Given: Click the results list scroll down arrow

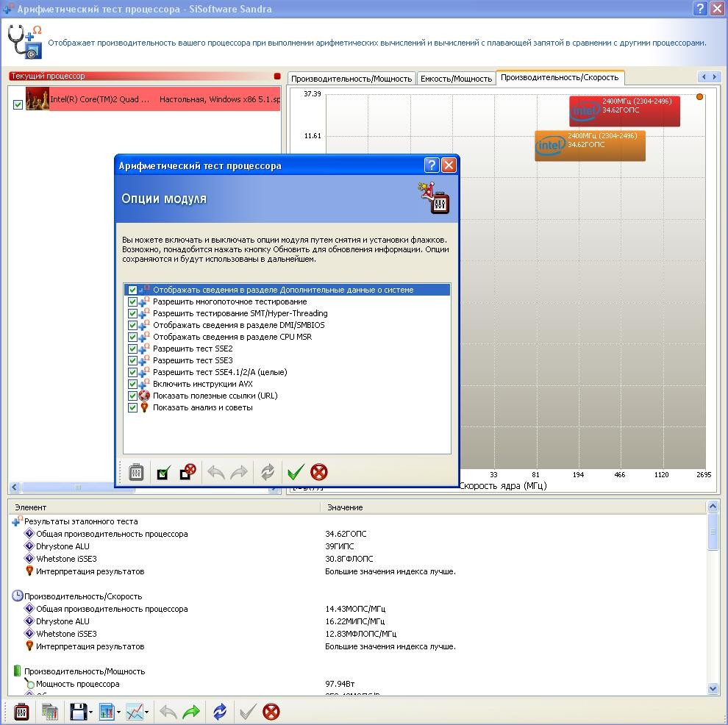Looking at the screenshot, I should coord(713,689).
